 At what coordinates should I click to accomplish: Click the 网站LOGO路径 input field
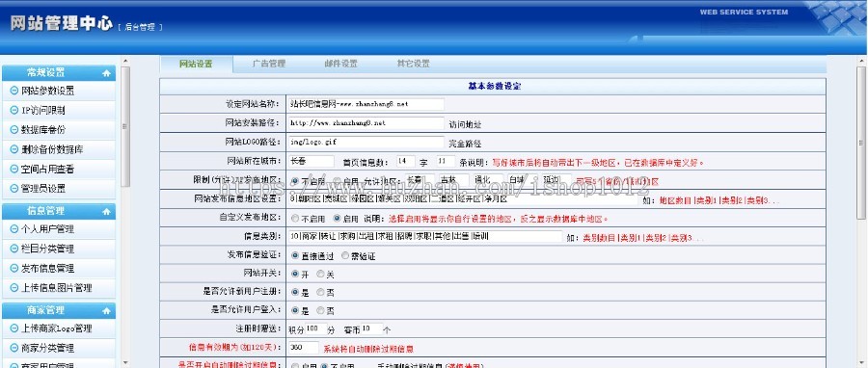(366, 143)
